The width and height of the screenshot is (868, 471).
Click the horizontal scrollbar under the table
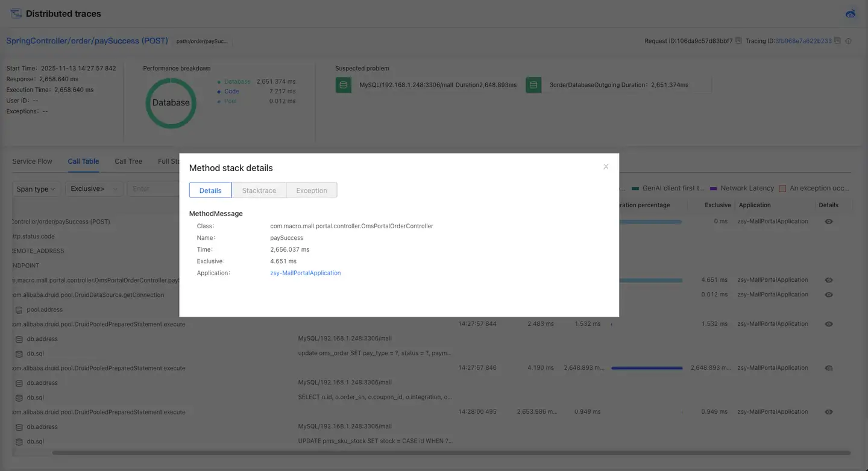click(x=451, y=453)
